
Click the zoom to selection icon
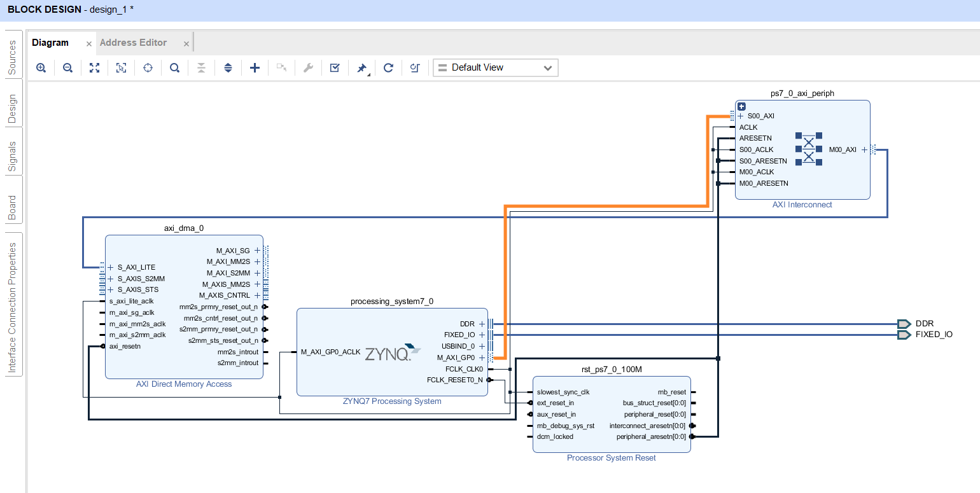121,67
